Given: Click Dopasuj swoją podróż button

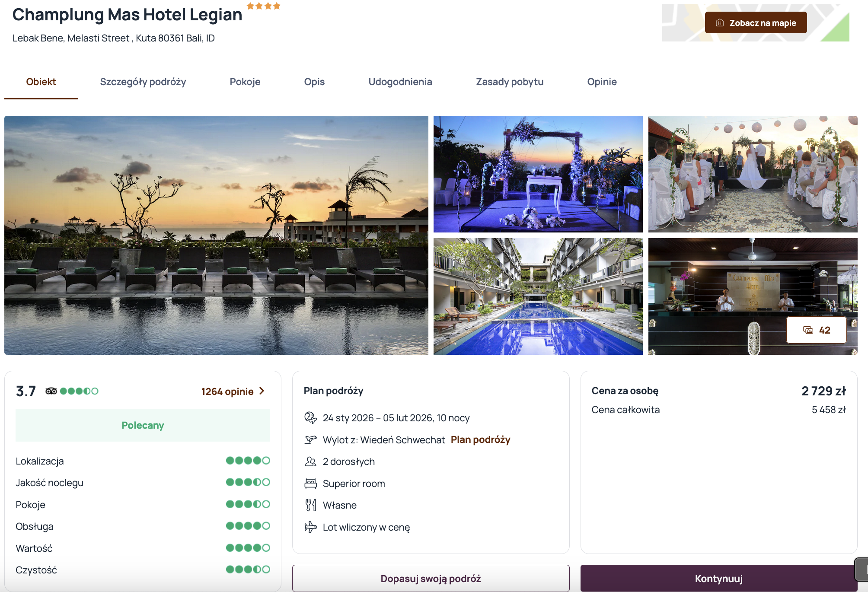Looking at the screenshot, I should tap(431, 578).
